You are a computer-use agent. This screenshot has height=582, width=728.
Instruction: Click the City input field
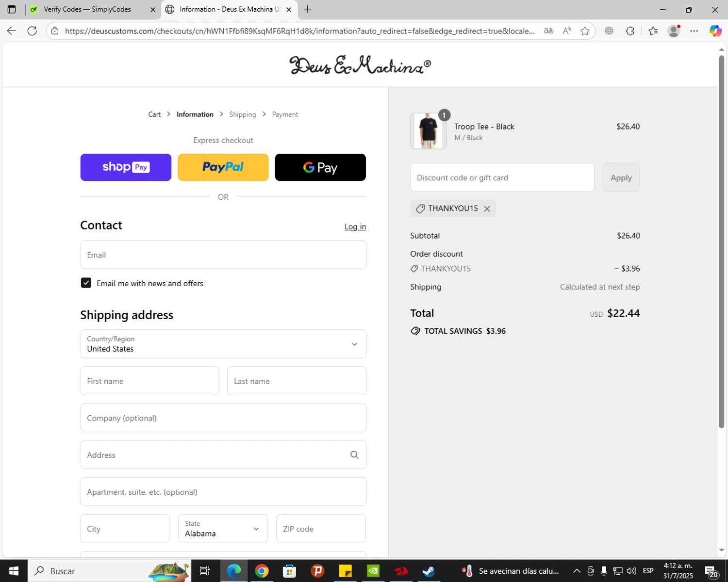(125, 529)
